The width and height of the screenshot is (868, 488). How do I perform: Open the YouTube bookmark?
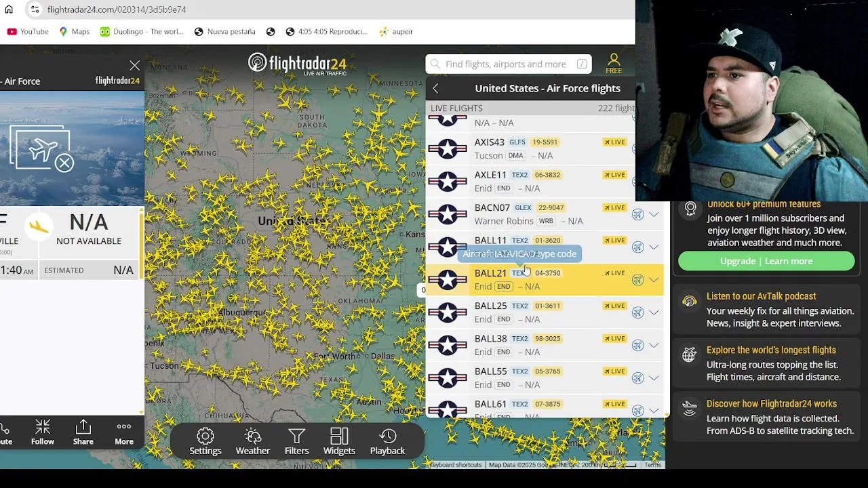tap(28, 31)
